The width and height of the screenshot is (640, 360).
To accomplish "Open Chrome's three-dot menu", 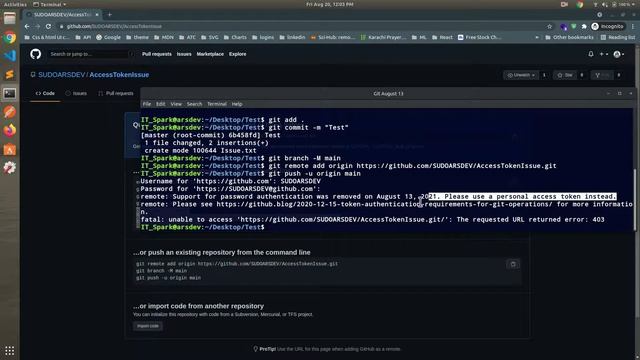I will (x=633, y=26).
